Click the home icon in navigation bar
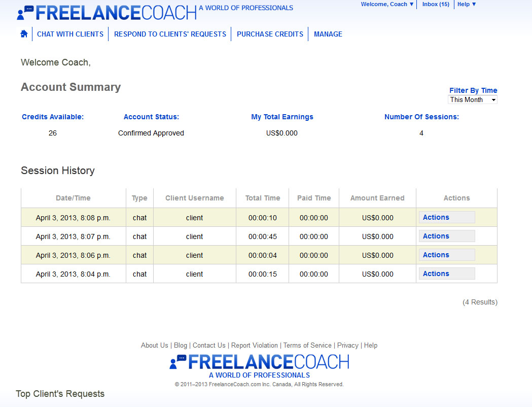Image resolution: width=532 pixels, height=407 pixels. pos(24,34)
